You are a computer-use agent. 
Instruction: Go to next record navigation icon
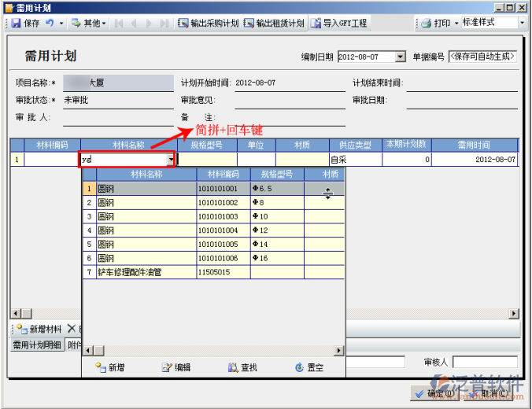(x=149, y=23)
